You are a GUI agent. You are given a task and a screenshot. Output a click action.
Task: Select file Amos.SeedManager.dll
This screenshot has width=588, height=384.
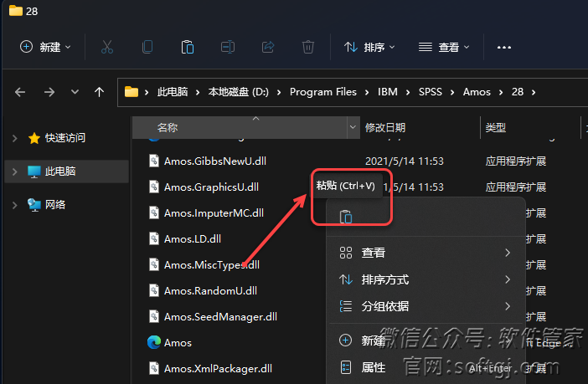click(x=220, y=316)
